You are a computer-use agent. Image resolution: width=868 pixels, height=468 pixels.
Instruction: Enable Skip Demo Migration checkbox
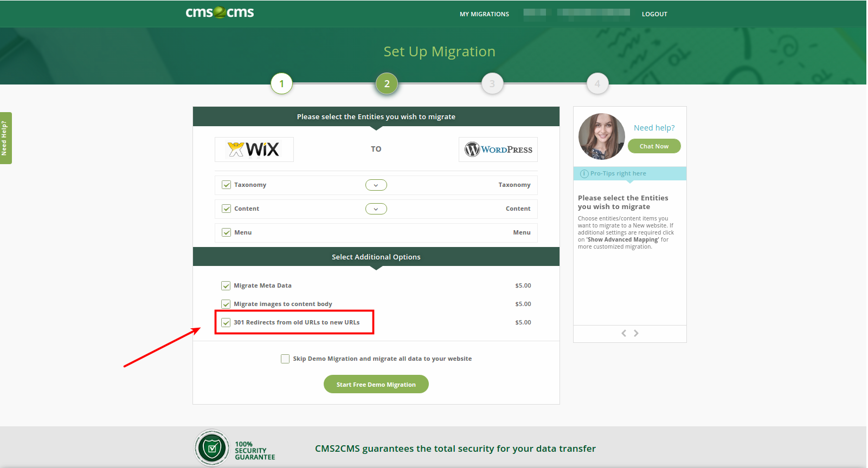pos(285,359)
